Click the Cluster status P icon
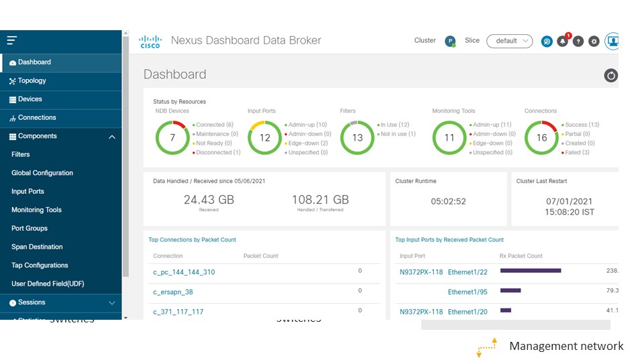The width and height of the screenshot is (644, 362). tap(450, 41)
